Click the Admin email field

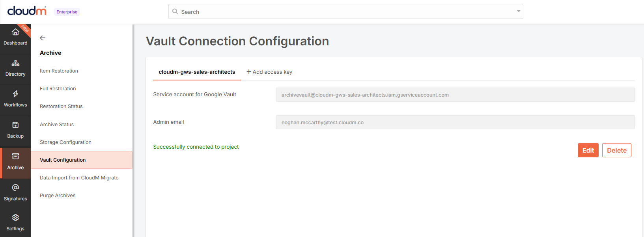pos(455,122)
